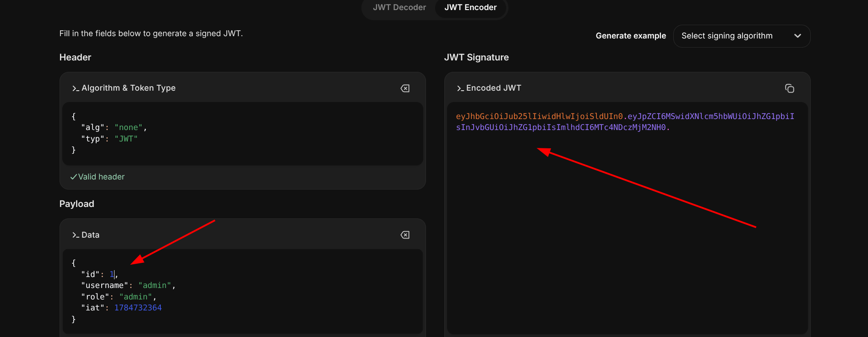Viewport: 868px width, 337px height.
Task: Switch to the JWT Decoder tab
Action: (399, 7)
